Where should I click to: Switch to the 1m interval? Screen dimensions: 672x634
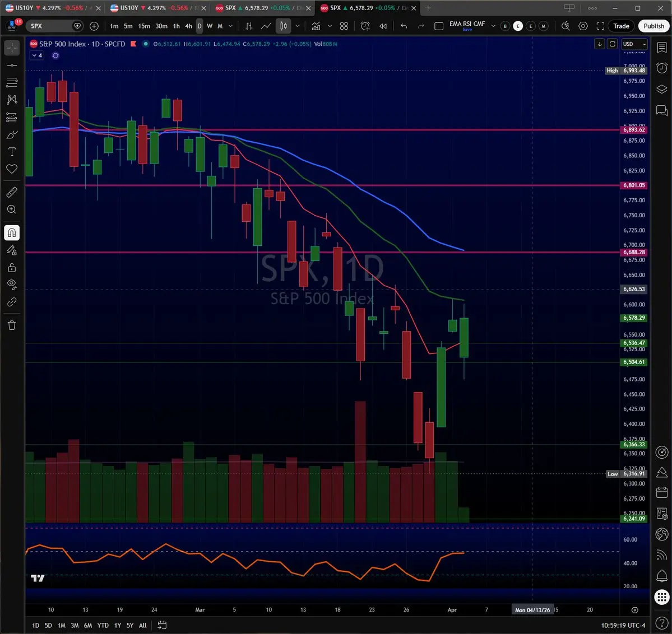pos(114,26)
